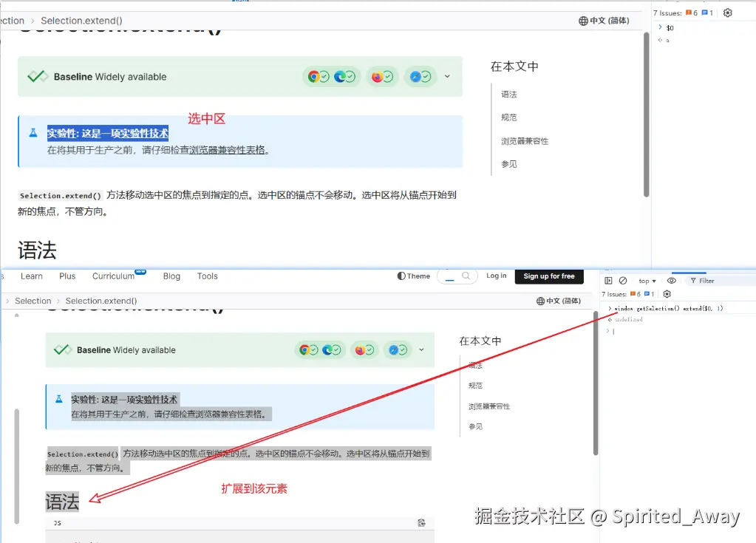
Task: Click the Log in link
Action: click(x=496, y=276)
